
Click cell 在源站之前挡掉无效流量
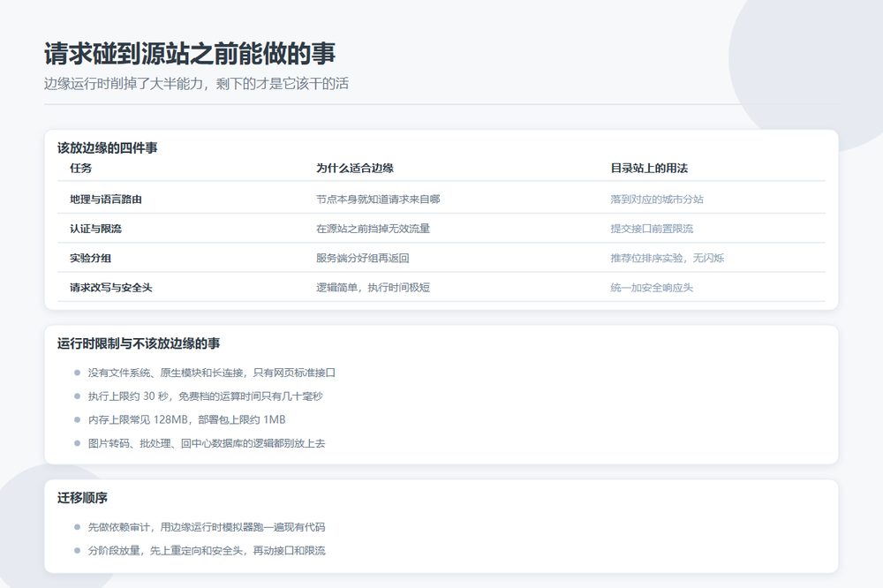click(x=373, y=229)
